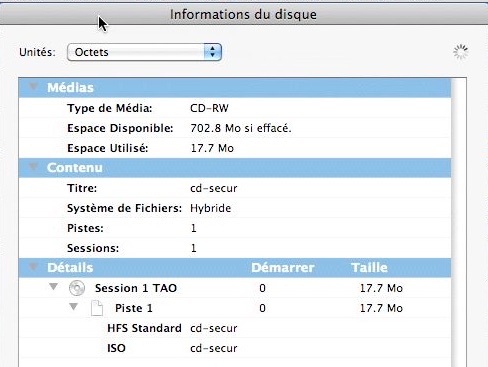Screen dimensions: 488x367
Task: Click the spinning progress indicator icon
Action: [461, 52]
